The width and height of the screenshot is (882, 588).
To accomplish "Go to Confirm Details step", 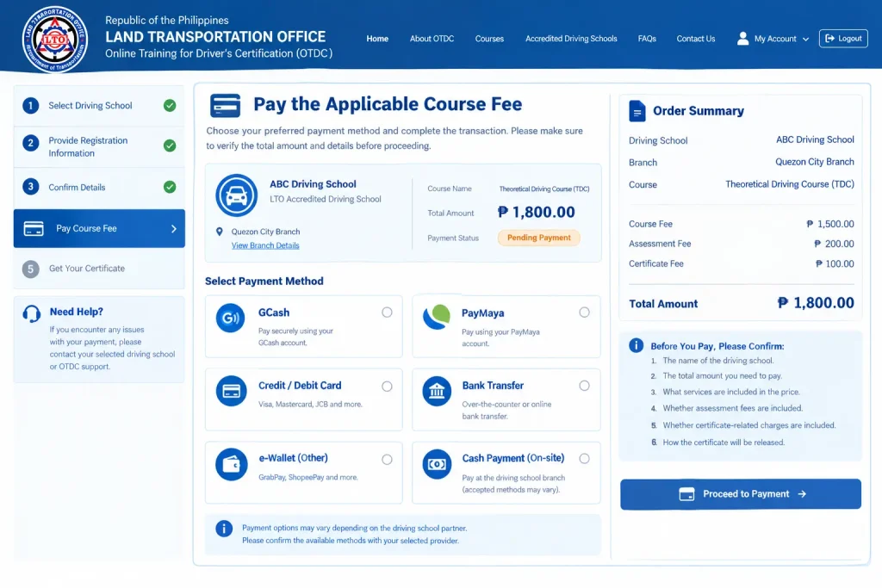I will (99, 187).
